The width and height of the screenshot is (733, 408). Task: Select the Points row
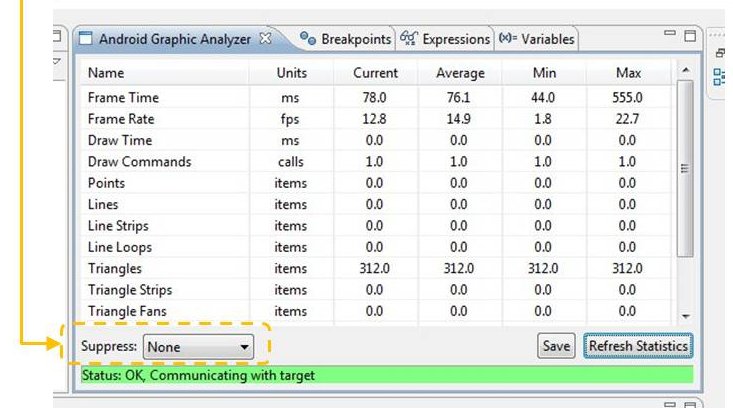[375, 183]
